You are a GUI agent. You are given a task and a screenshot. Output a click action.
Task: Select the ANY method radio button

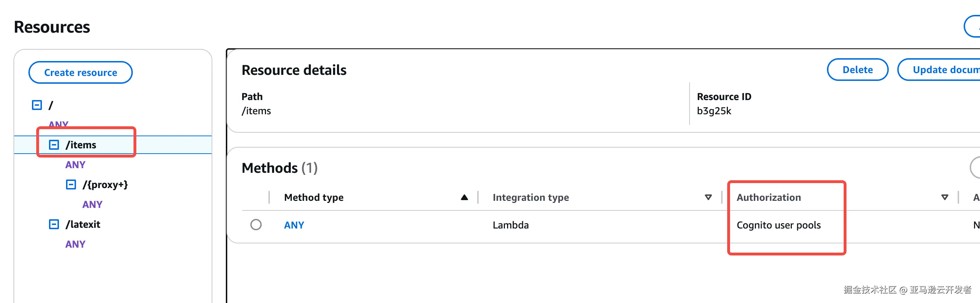point(256,225)
